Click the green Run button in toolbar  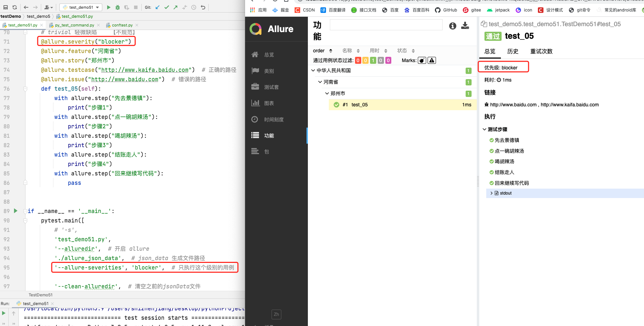(x=109, y=7)
